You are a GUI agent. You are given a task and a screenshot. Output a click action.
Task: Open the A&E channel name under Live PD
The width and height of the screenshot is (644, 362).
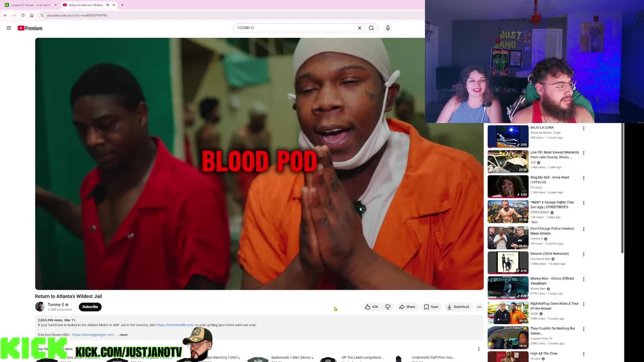tap(533, 162)
